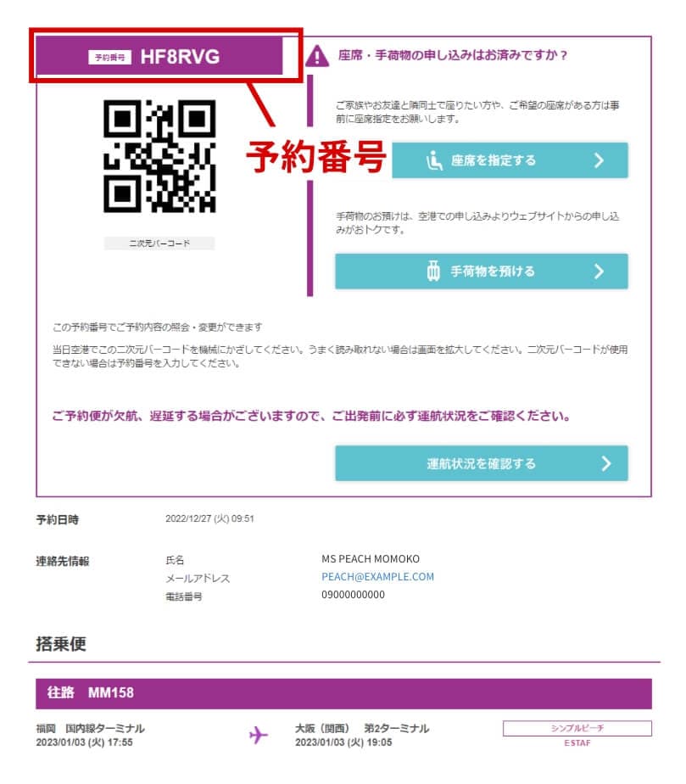Open 運航状況を確認する flight status button
This screenshot has width=686, height=784.
pyautogui.click(x=481, y=463)
